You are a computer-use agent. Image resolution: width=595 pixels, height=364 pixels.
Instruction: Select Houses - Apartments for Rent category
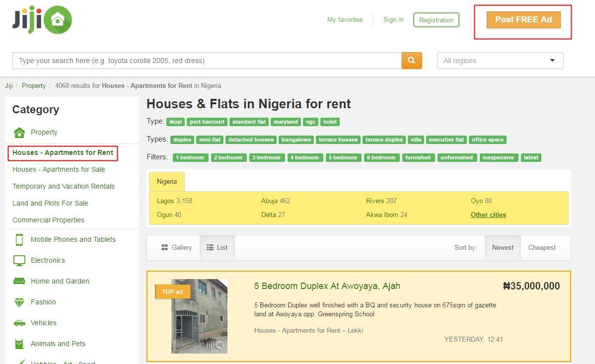point(63,152)
